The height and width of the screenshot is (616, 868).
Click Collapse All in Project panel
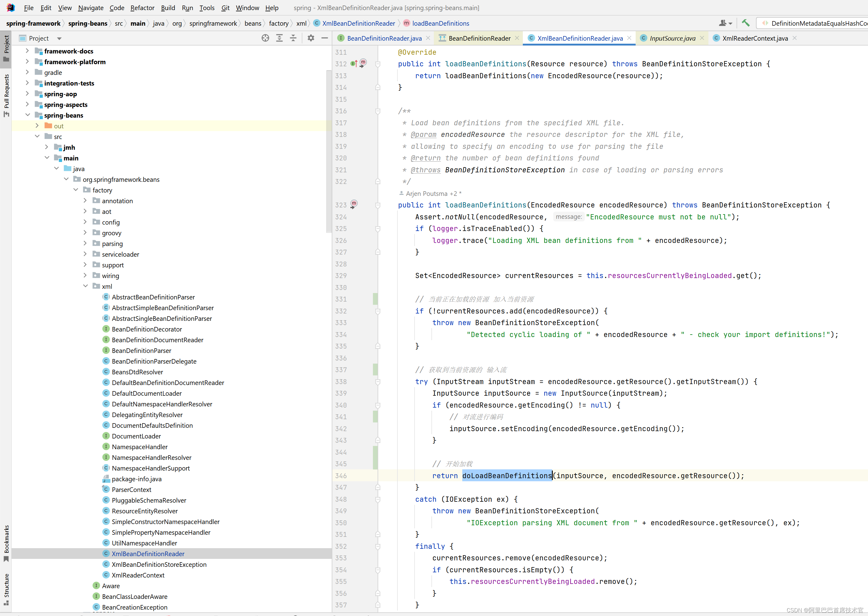click(294, 38)
